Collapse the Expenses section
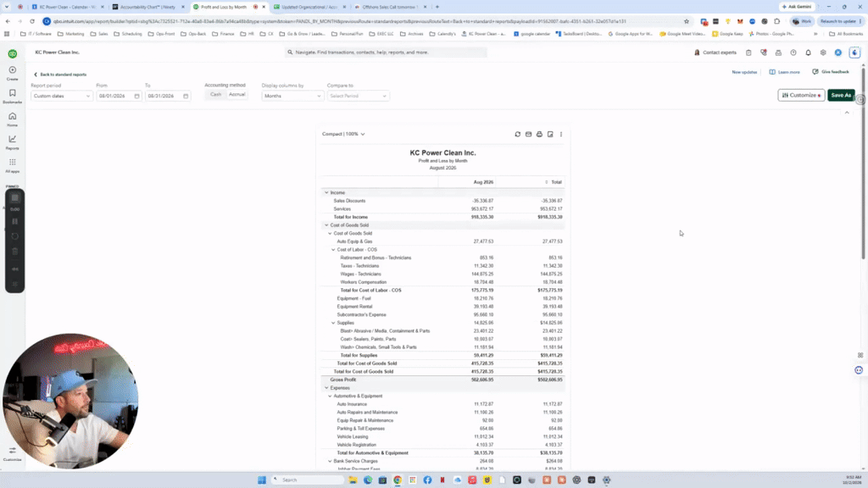The image size is (868, 488). click(x=326, y=388)
